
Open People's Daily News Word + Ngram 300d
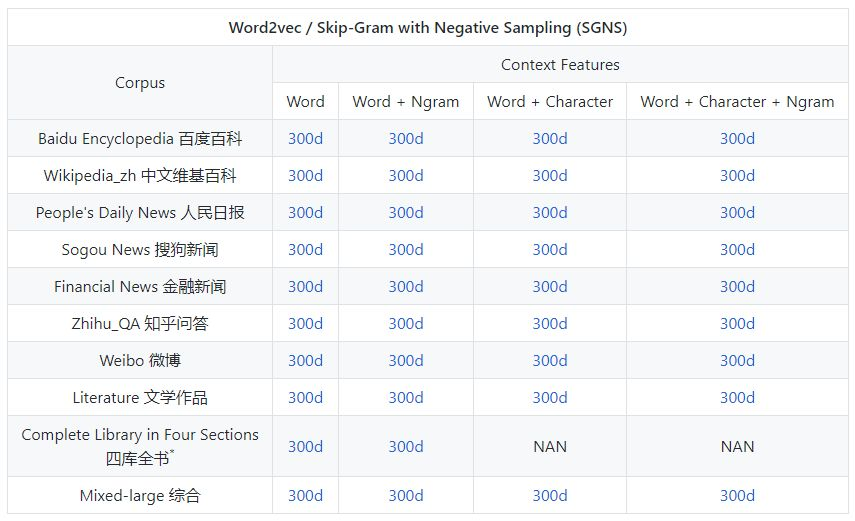(x=406, y=213)
